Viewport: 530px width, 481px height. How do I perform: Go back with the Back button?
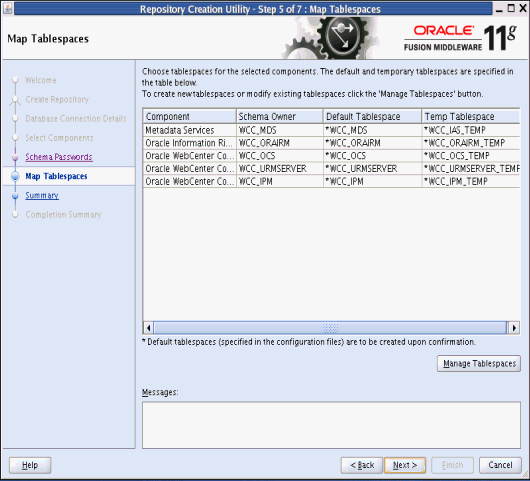(x=362, y=465)
